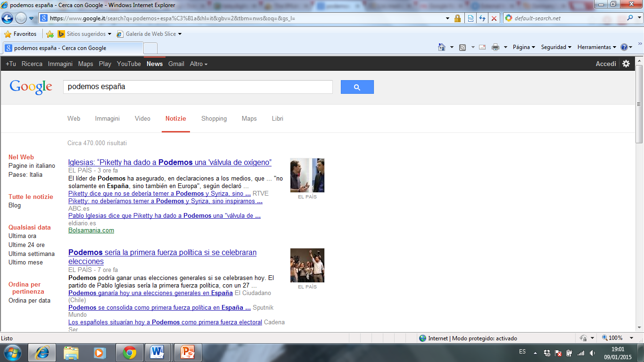The height and width of the screenshot is (362, 644).
Task: Filter news to Ultima settimana
Action: click(x=32, y=254)
